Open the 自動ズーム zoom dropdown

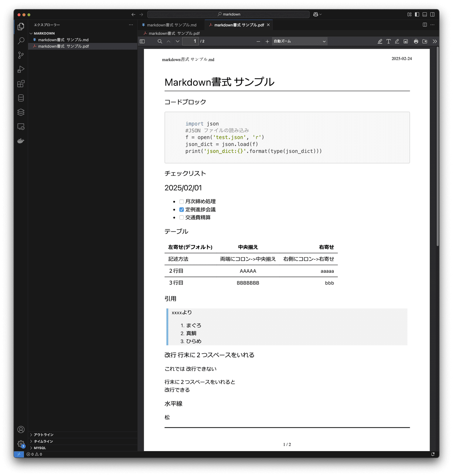pos(299,41)
